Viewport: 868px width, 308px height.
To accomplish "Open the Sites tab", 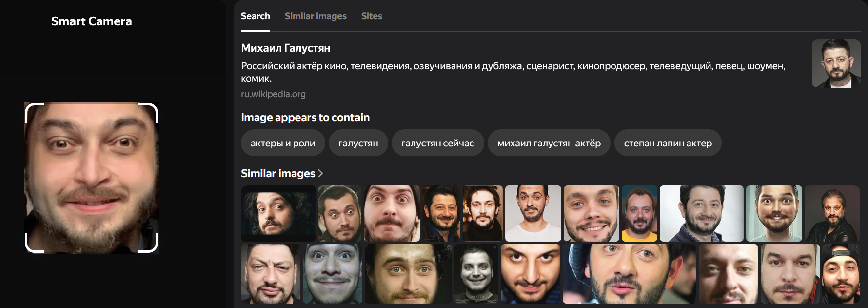I will tap(372, 16).
